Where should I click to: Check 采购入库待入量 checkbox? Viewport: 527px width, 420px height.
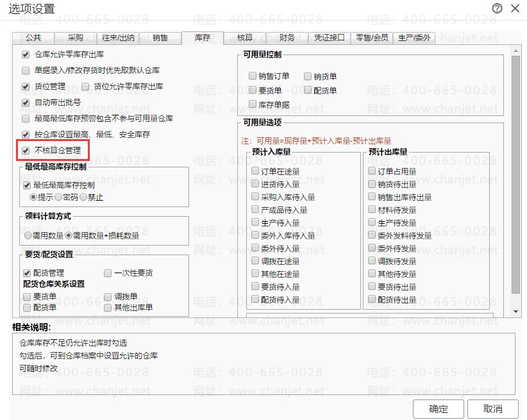pos(255,197)
